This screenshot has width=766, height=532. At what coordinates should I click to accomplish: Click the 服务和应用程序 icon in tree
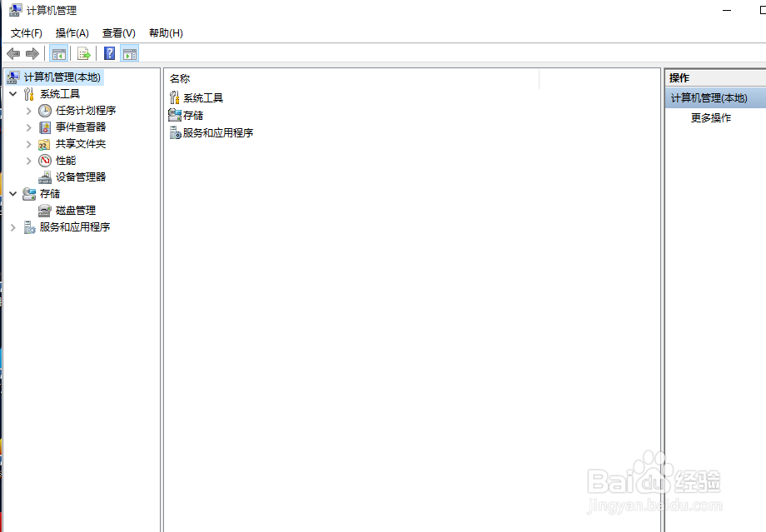[29, 227]
